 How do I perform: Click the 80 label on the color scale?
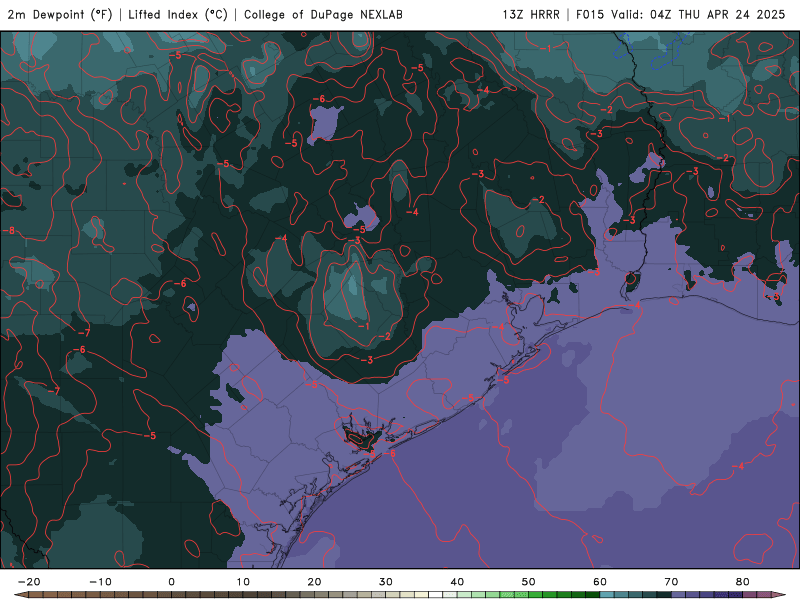(743, 582)
